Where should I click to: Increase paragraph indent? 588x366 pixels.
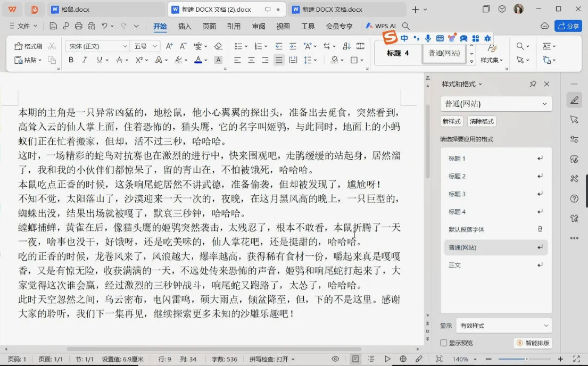pos(293,46)
